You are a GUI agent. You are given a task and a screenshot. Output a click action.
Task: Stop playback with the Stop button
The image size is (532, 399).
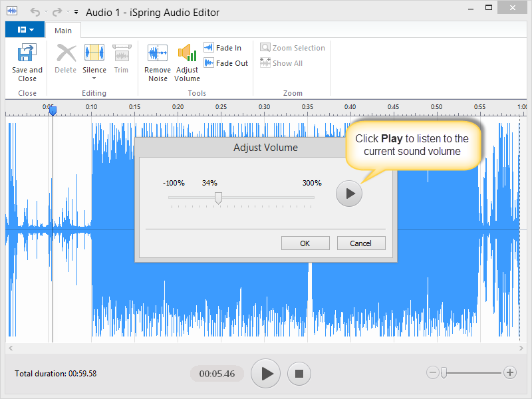[299, 374]
